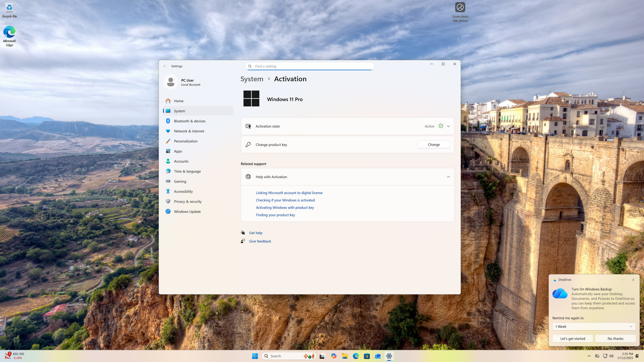This screenshot has height=362, width=644.
Task: Open the Give feedback link
Action: point(260,241)
